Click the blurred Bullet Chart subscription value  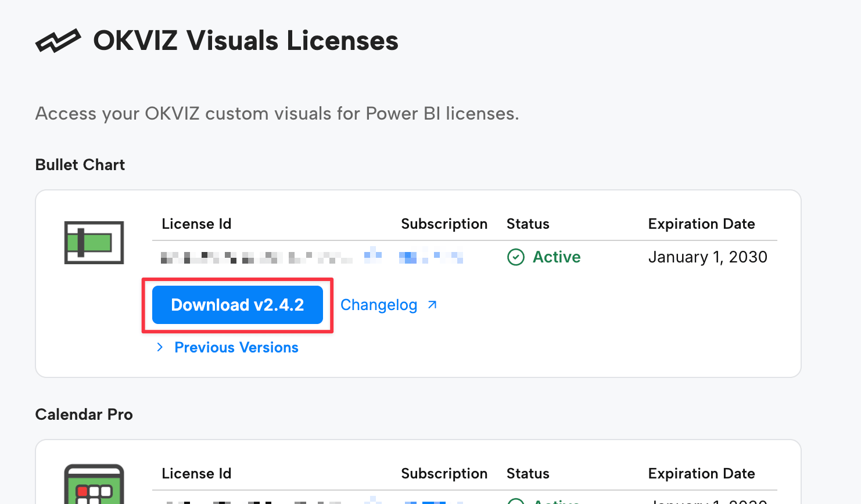pos(431,257)
